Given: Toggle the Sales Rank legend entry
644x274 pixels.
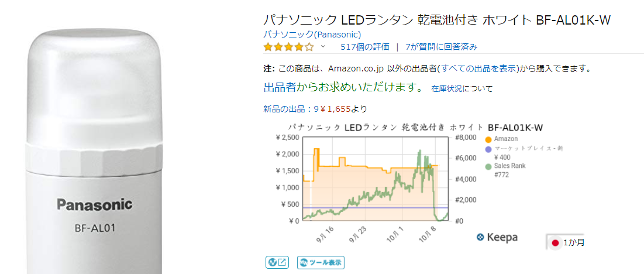Looking at the screenshot, I should click(509, 166).
